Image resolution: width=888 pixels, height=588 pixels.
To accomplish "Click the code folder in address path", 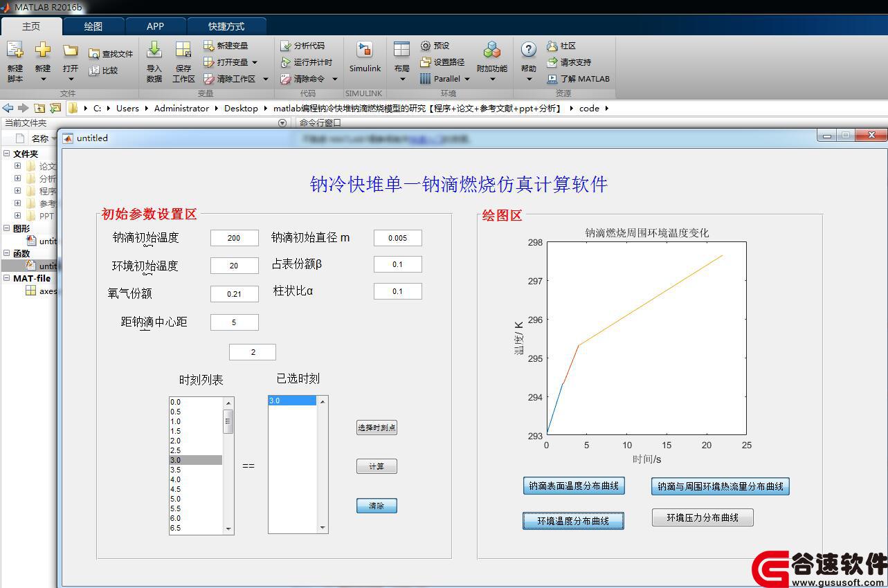I will coord(589,108).
